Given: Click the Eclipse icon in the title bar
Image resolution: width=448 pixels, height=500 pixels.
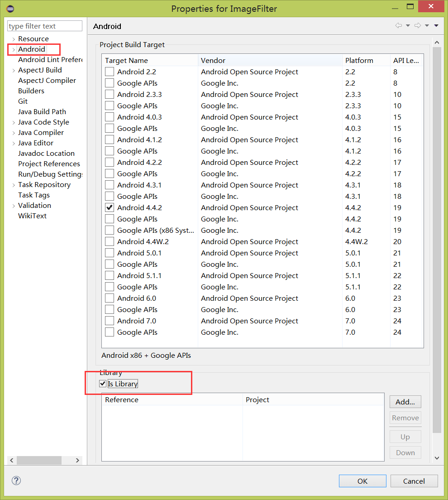Looking at the screenshot, I should [x=10, y=8].
